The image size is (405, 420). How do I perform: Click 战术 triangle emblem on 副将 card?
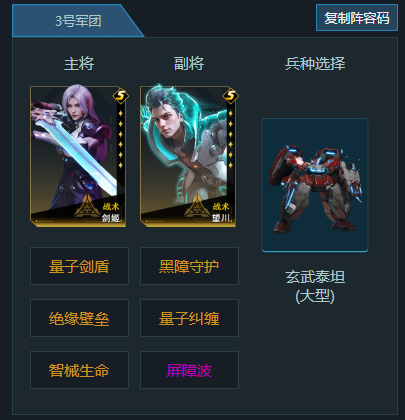[197, 207]
